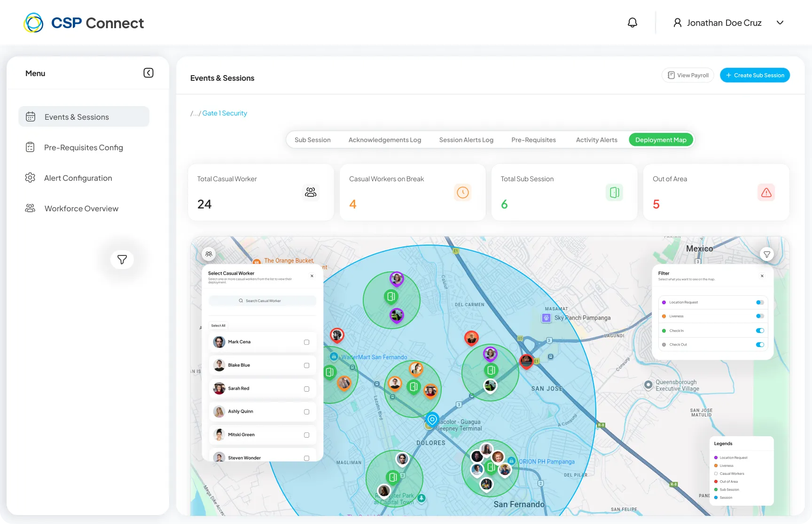Click the Workforce Overview people icon

30,208
